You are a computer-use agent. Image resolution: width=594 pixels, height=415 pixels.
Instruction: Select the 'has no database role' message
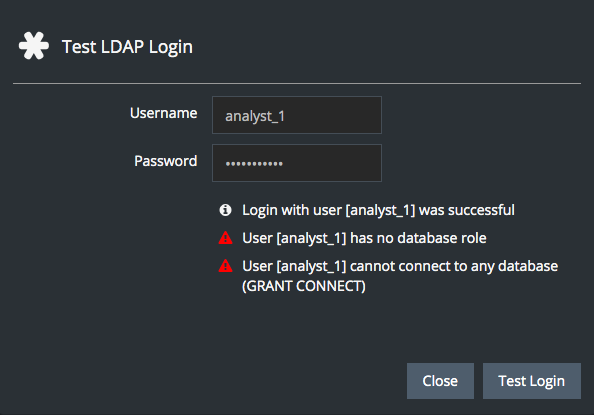pos(364,238)
